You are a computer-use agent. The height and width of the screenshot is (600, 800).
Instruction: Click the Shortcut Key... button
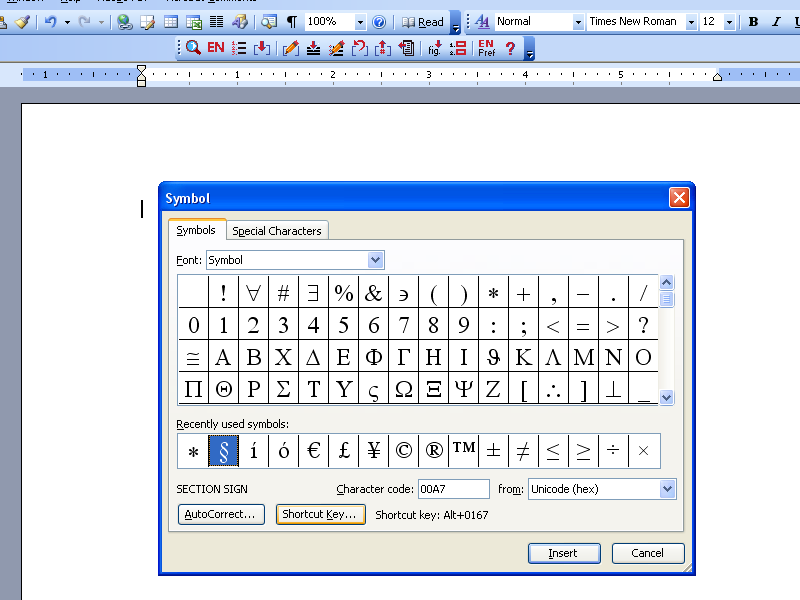coord(320,514)
